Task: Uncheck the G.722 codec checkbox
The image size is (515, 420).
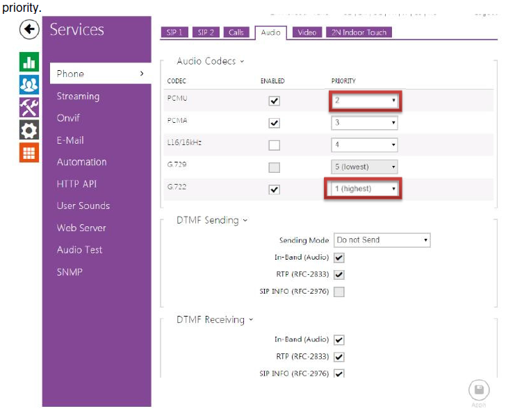Action: [275, 190]
